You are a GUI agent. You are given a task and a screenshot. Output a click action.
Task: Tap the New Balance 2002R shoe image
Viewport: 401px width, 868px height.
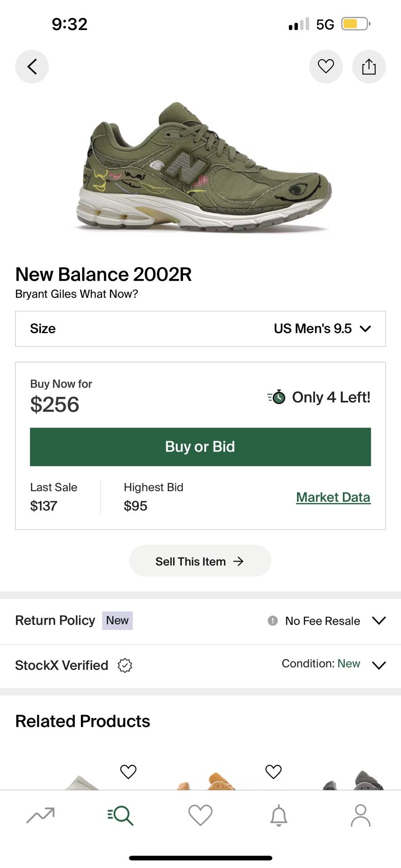(203, 167)
